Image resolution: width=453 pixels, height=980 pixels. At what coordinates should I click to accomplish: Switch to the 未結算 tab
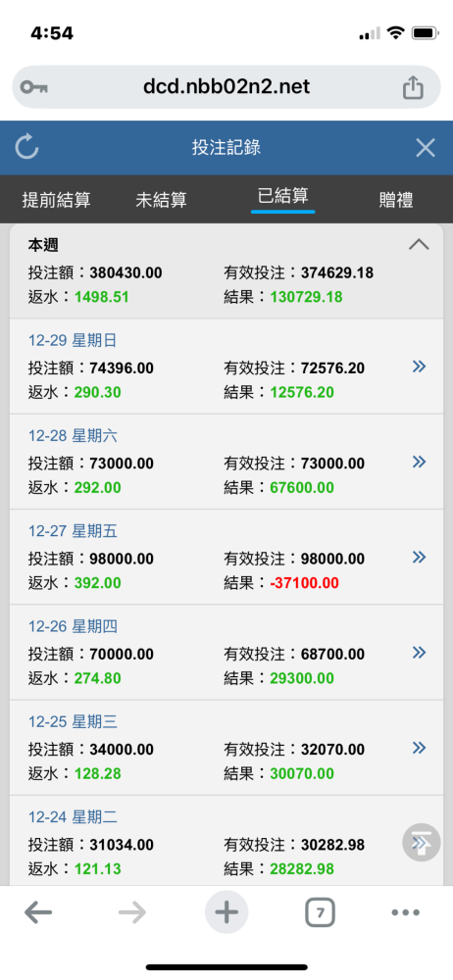click(161, 200)
